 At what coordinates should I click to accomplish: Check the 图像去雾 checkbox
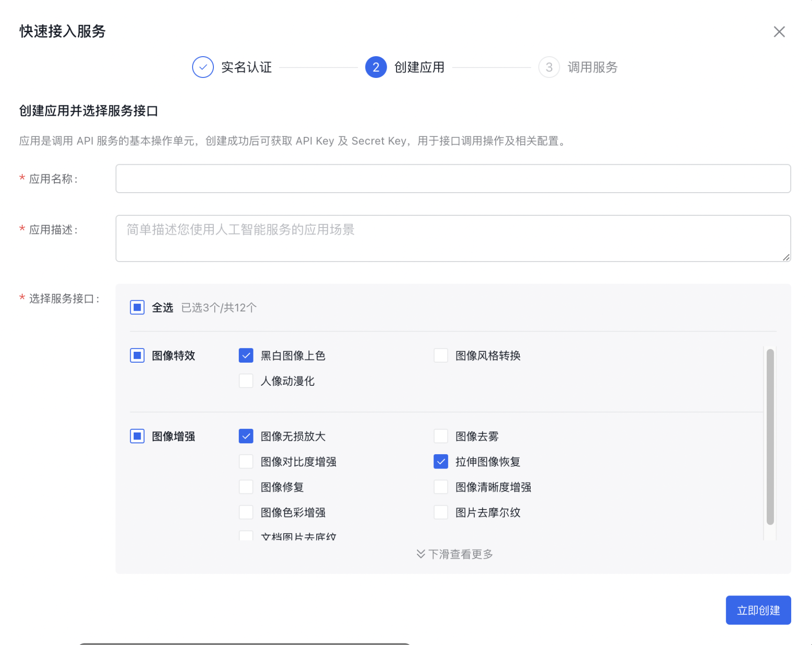pyautogui.click(x=441, y=436)
